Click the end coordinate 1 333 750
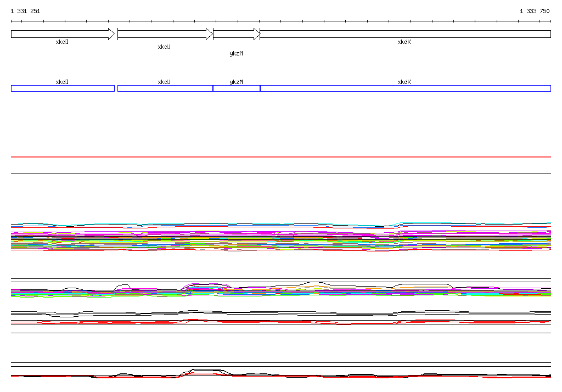 coord(535,11)
